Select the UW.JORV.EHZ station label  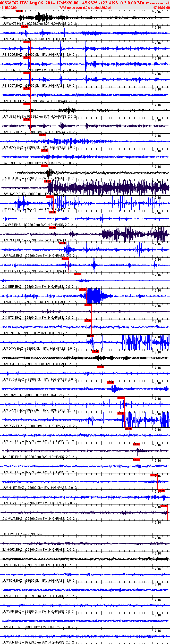tap(13, 302)
